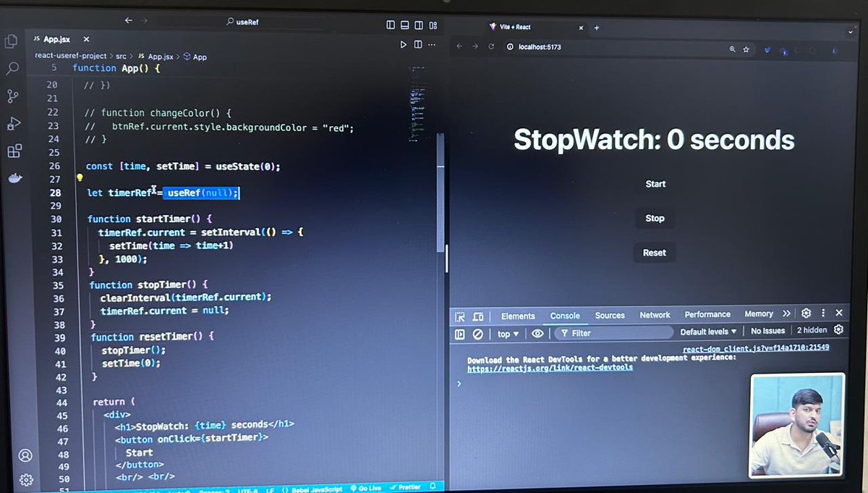This screenshot has height=493, width=868.
Task: Go back with VS Code navigation arrow
Action: tap(128, 20)
